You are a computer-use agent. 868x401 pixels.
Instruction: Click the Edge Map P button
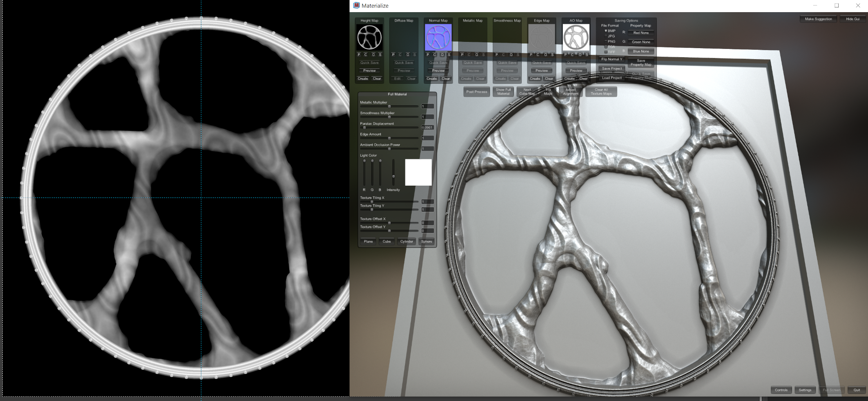pyautogui.click(x=531, y=55)
